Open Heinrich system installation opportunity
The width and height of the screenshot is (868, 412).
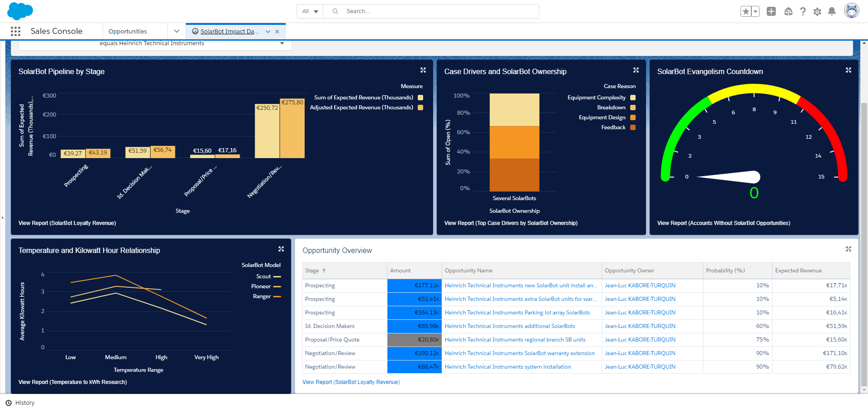click(508, 367)
